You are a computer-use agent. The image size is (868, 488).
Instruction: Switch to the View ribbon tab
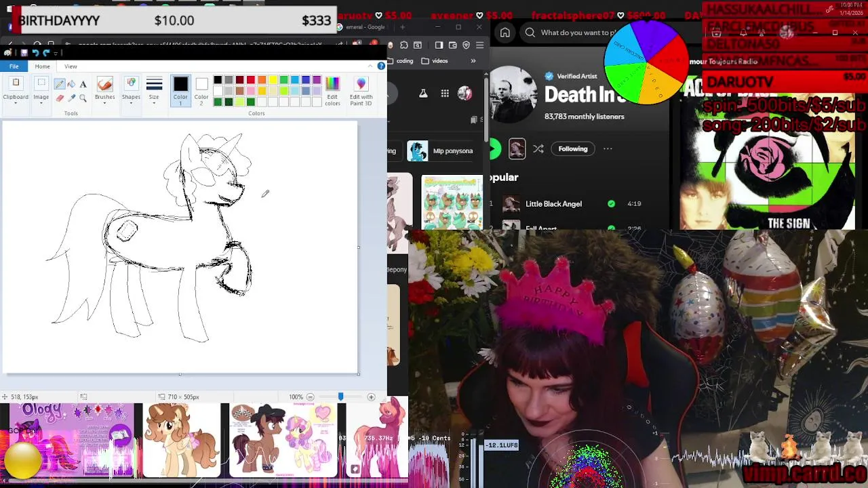click(71, 66)
